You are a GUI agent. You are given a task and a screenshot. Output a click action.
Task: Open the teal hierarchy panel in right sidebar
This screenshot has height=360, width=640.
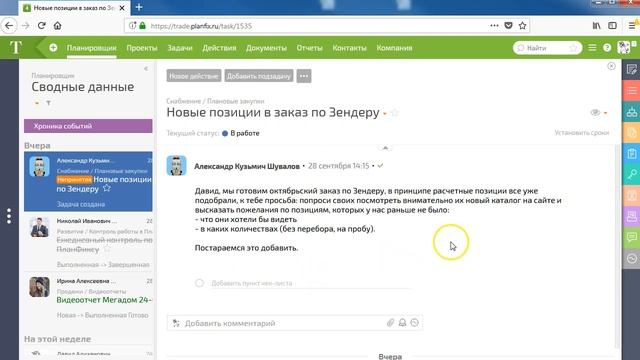(x=631, y=112)
